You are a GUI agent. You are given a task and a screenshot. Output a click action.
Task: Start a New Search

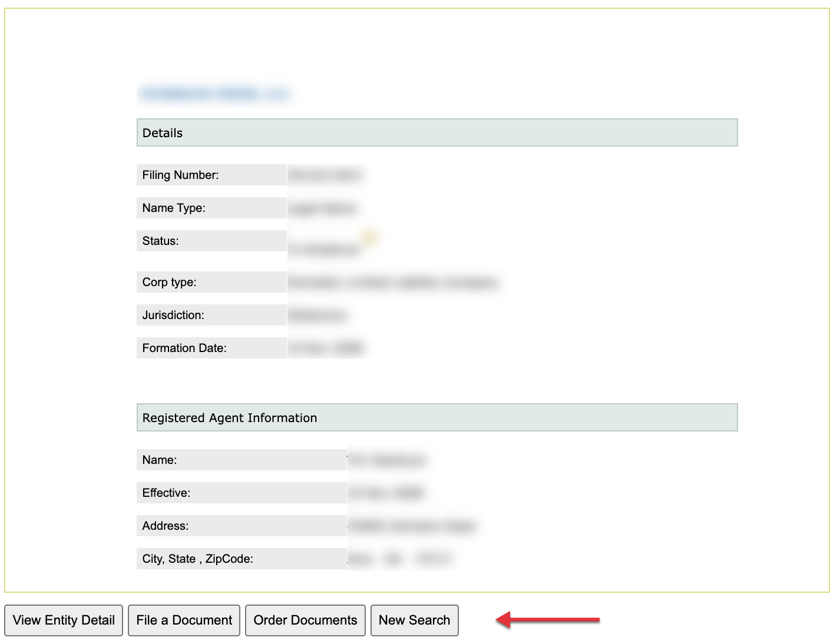pos(414,620)
